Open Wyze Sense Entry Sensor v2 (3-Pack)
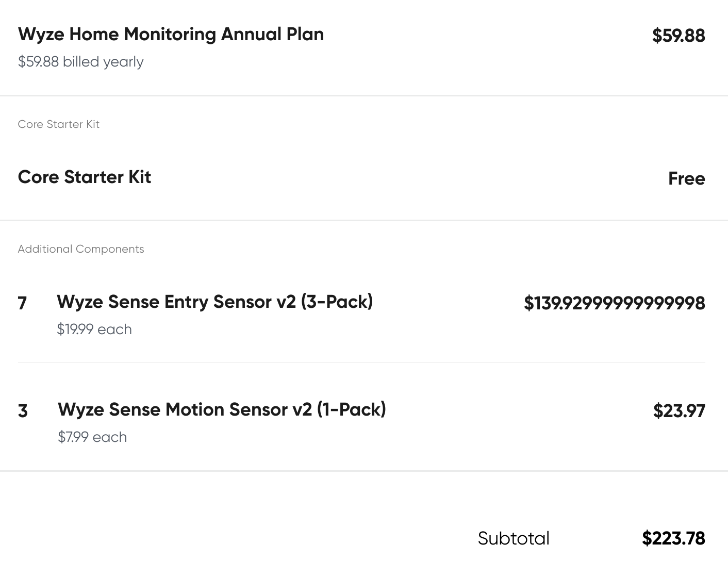 pyautogui.click(x=214, y=302)
